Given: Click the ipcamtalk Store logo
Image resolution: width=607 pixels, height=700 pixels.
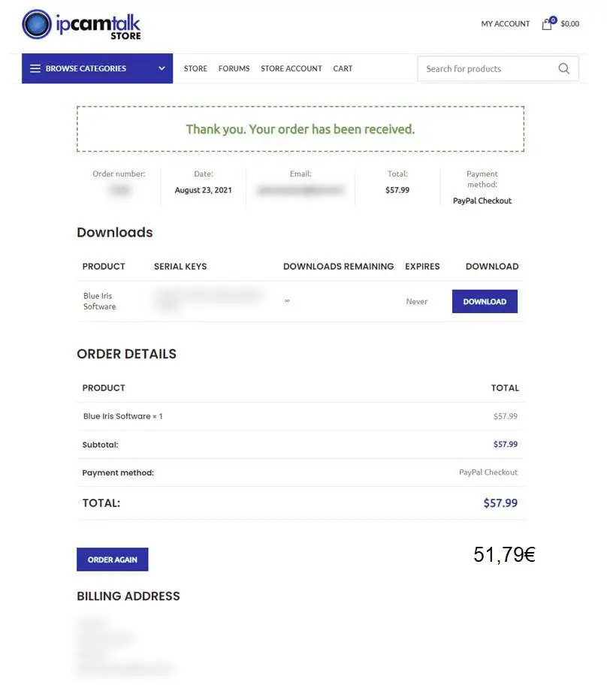Looking at the screenshot, I should point(81,25).
